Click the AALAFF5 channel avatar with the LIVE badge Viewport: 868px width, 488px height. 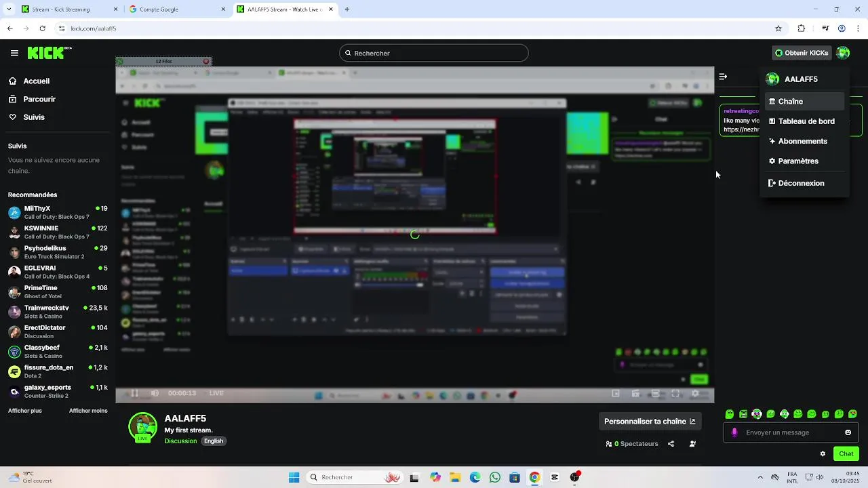(x=143, y=427)
